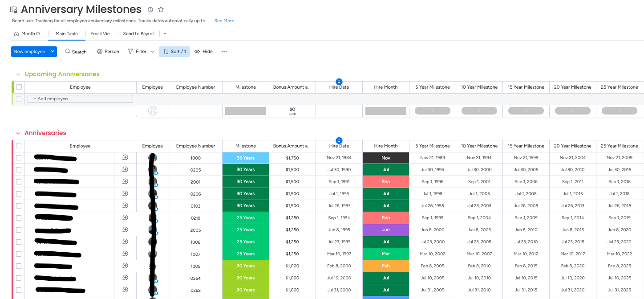Open conversation icon for employee 0264 row
This screenshot has width=644, height=299.
(x=125, y=278)
